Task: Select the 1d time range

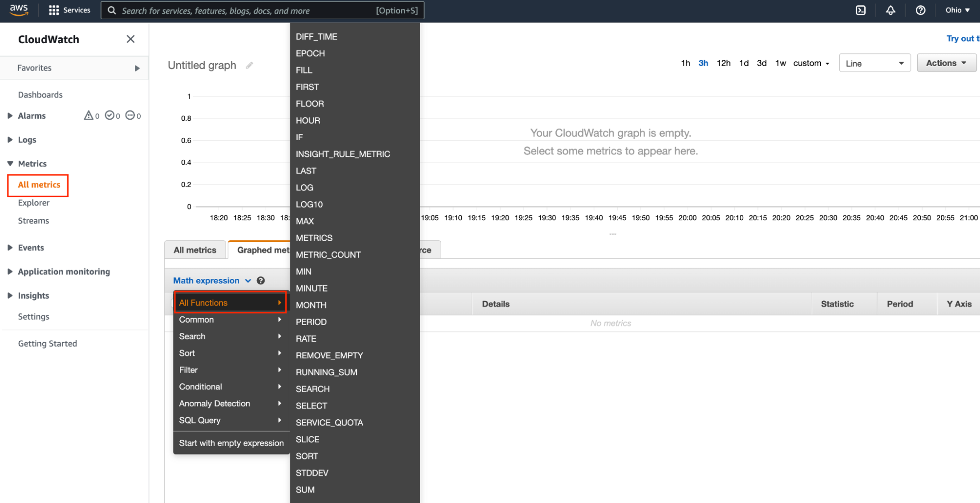Action: coord(744,63)
